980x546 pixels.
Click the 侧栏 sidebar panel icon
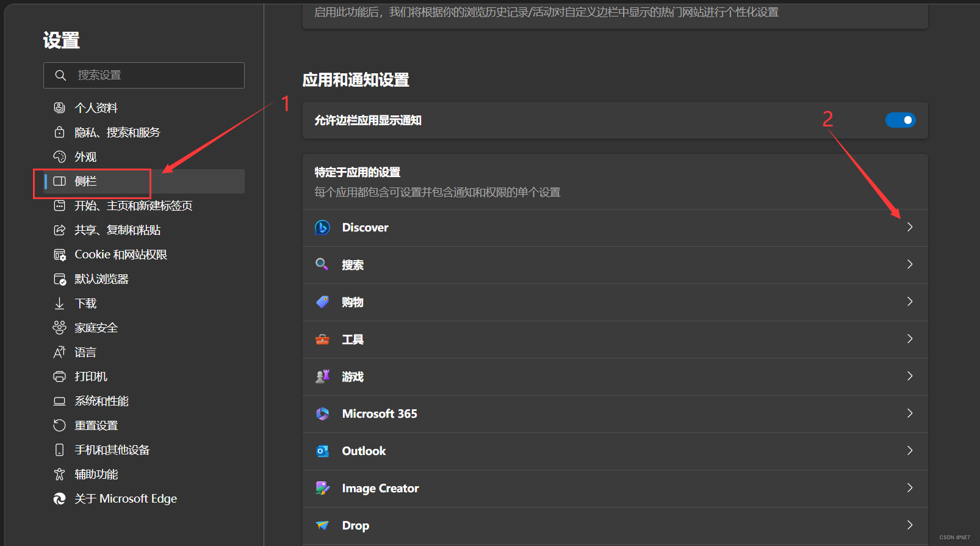pyautogui.click(x=59, y=181)
